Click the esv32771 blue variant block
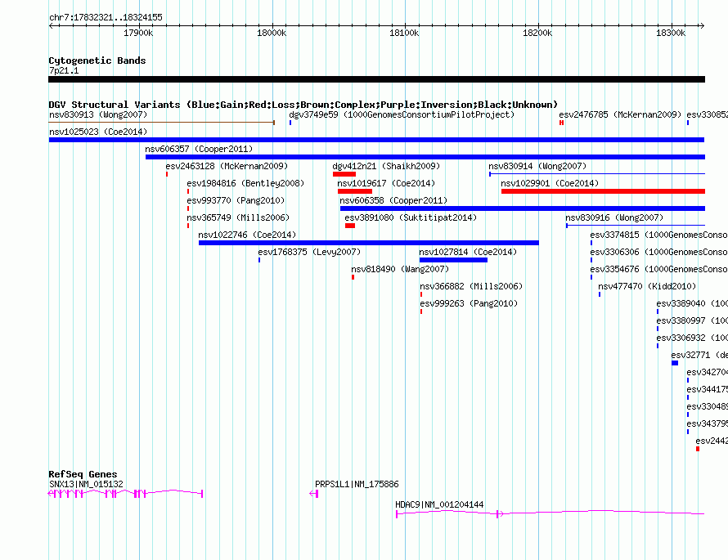Viewport: 728px width, 560px height. (x=675, y=363)
